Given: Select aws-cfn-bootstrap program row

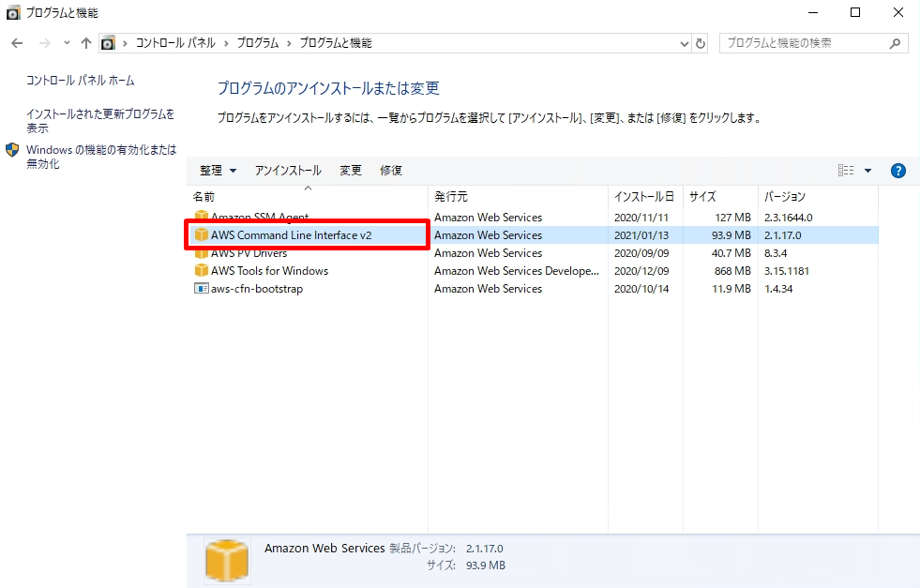Looking at the screenshot, I should (x=533, y=289).
